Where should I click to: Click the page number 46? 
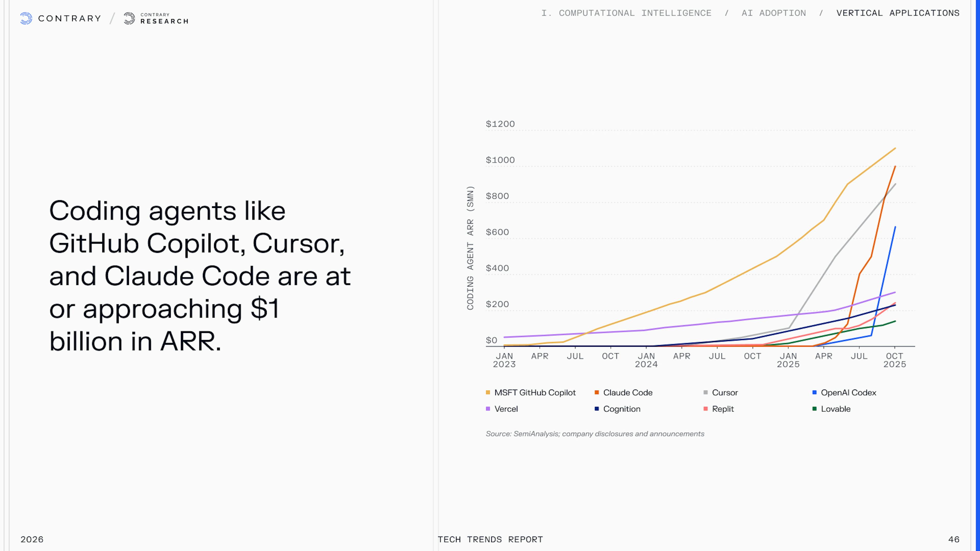tap(954, 539)
